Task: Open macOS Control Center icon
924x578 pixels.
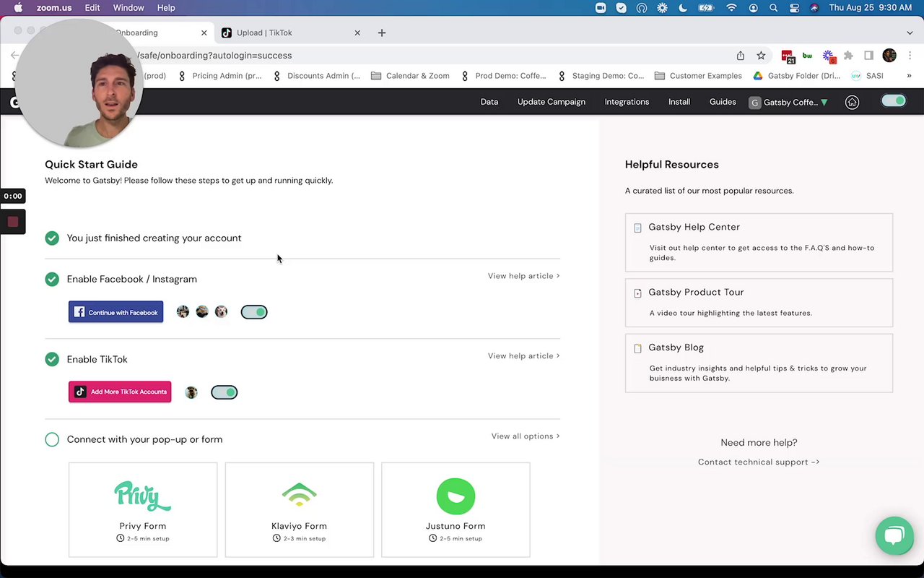Action: (x=794, y=8)
